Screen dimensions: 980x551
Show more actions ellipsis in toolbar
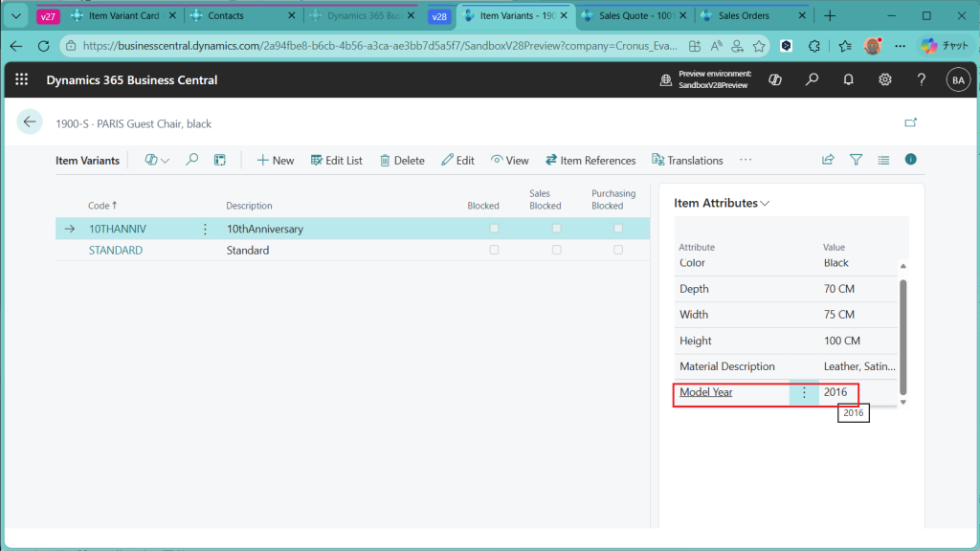[x=746, y=160]
